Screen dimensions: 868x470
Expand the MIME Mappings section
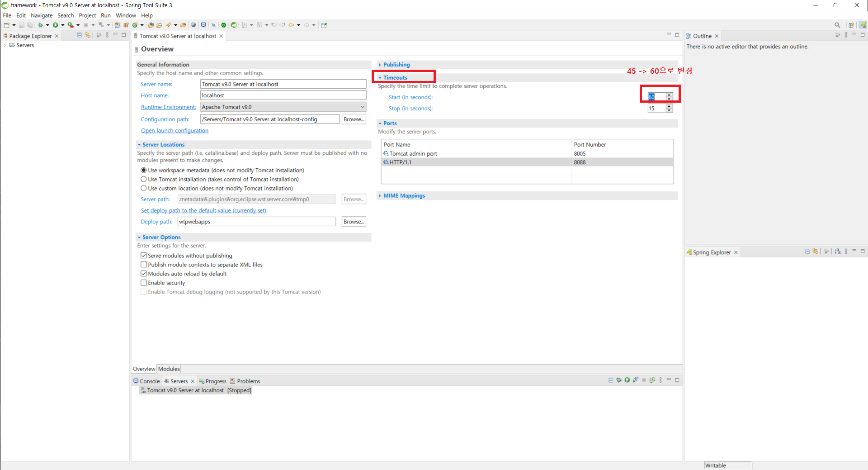click(380, 196)
